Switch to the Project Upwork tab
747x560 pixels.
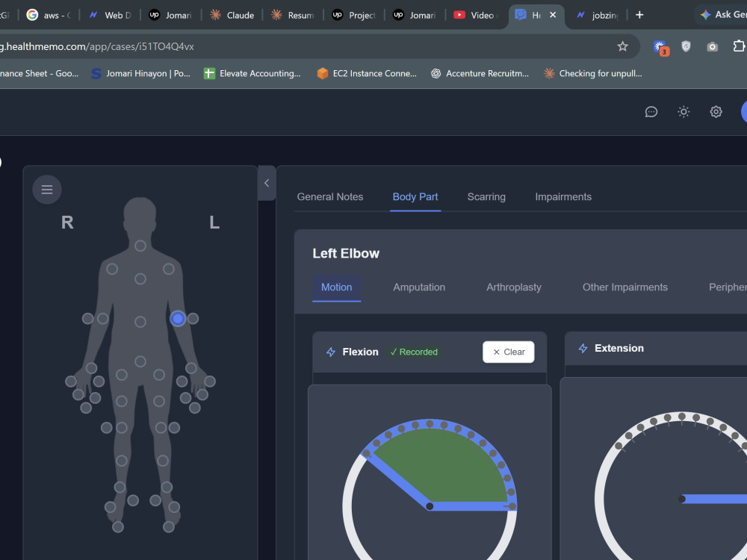click(354, 15)
